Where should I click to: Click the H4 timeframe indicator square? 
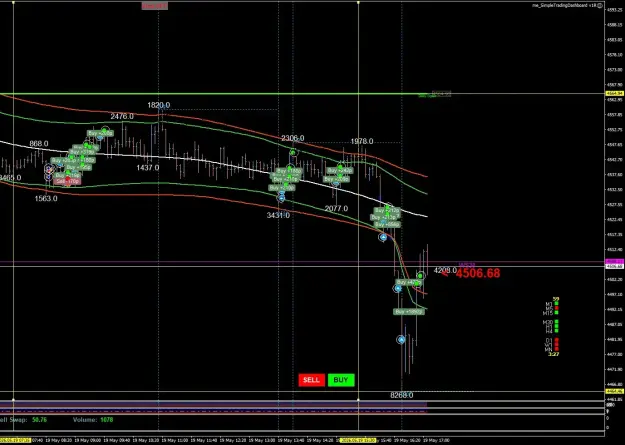click(556, 331)
